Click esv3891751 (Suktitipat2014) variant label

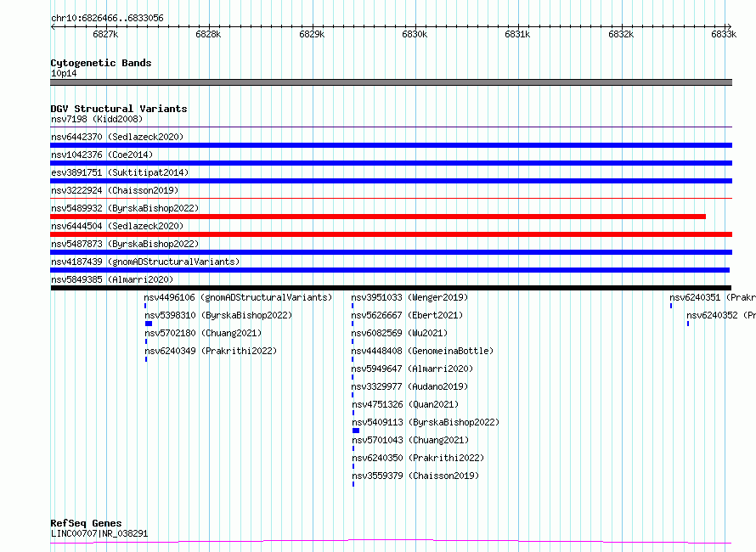tap(120, 172)
